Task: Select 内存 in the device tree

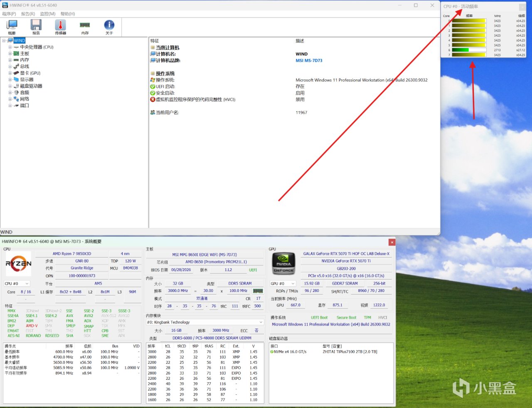Action: (25, 60)
